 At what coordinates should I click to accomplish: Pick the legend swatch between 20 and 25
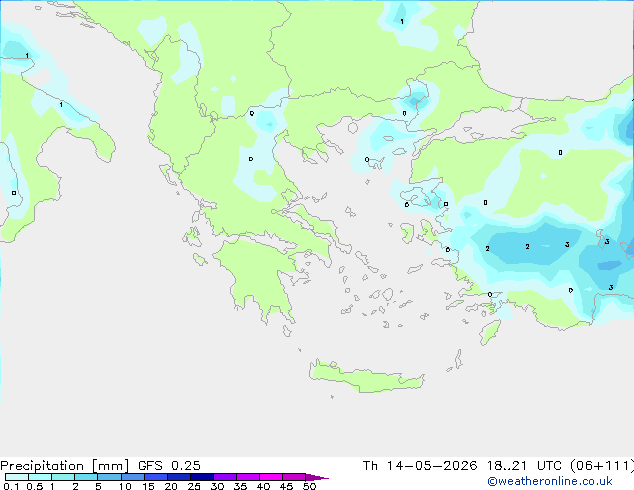(x=179, y=477)
